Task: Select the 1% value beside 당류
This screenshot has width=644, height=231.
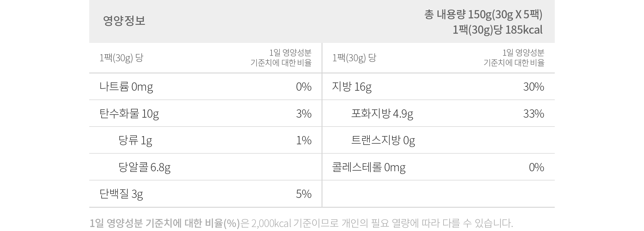Action: pos(304,140)
